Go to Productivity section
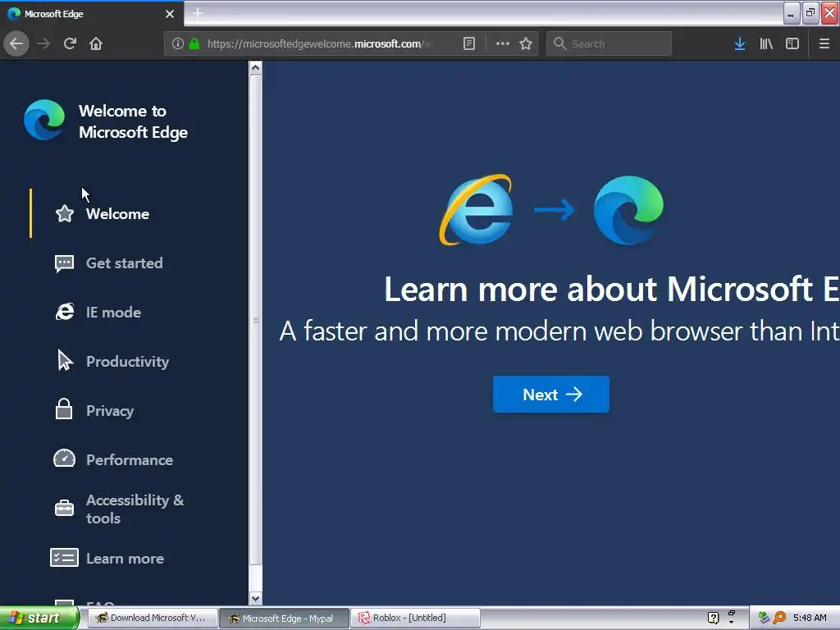This screenshot has height=630, width=840. 127,362
